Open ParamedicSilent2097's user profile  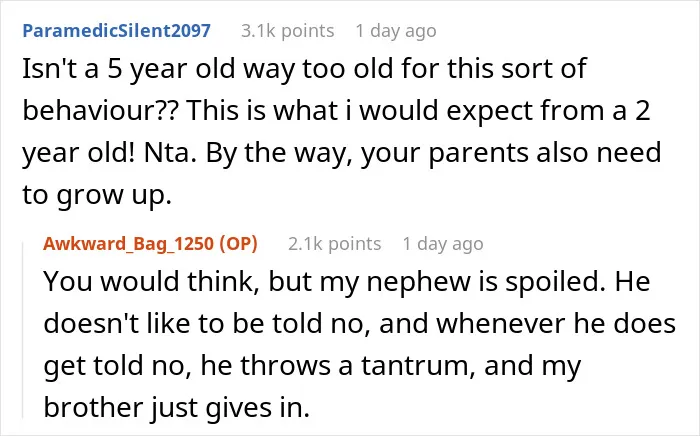117,31
